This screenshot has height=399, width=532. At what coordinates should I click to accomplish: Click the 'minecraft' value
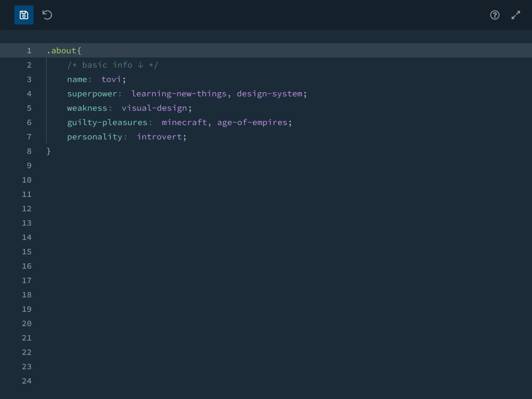click(x=184, y=122)
